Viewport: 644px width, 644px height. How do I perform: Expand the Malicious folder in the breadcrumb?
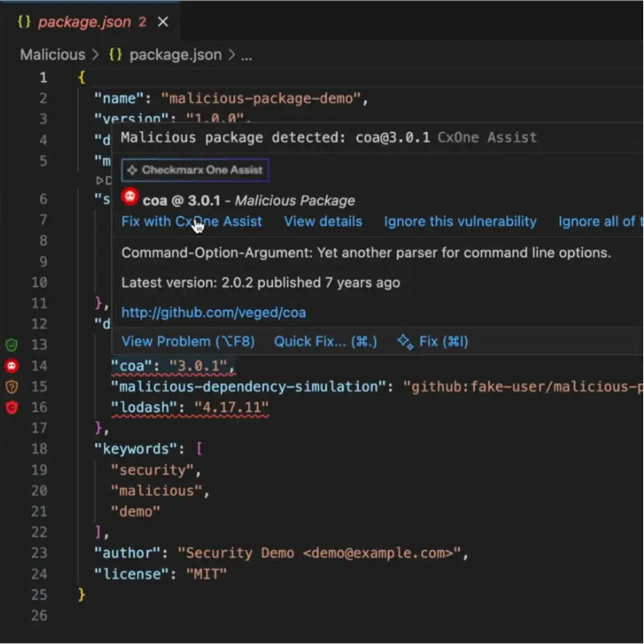coord(52,54)
